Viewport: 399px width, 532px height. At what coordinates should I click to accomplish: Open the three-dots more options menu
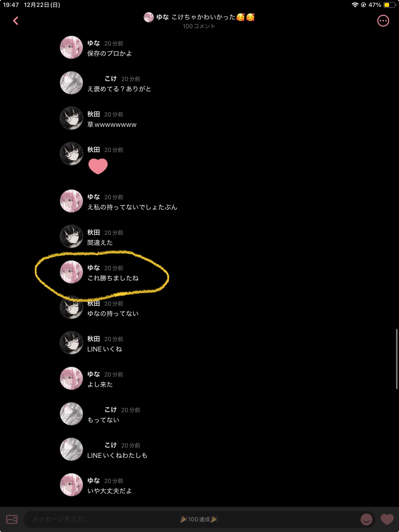383,21
